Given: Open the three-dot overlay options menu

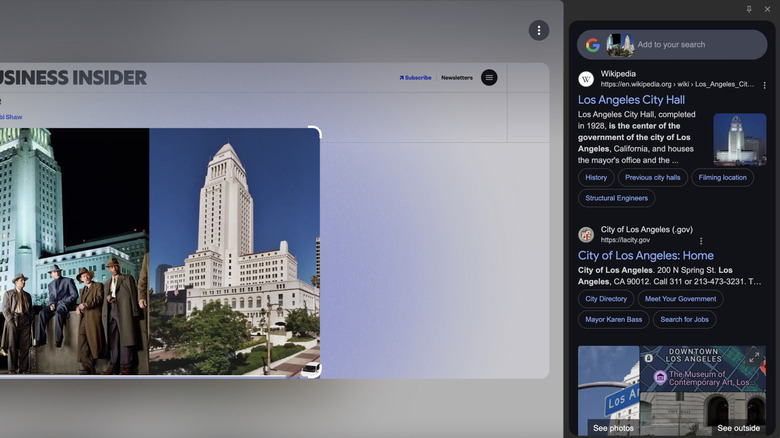Looking at the screenshot, I should pyautogui.click(x=539, y=30).
